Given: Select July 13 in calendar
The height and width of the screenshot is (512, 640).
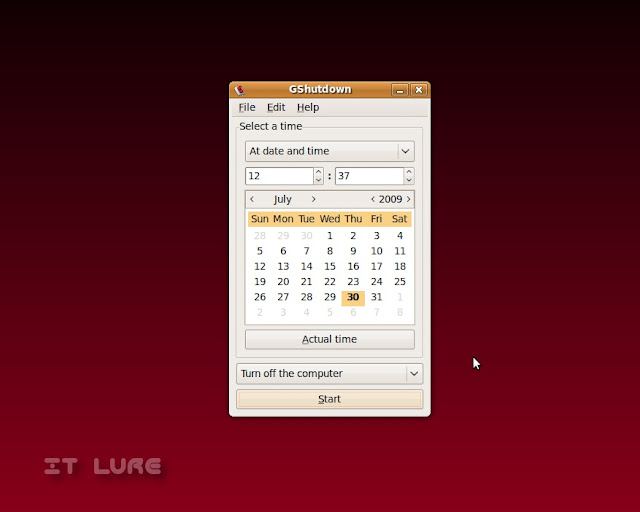Looking at the screenshot, I should (283, 267).
